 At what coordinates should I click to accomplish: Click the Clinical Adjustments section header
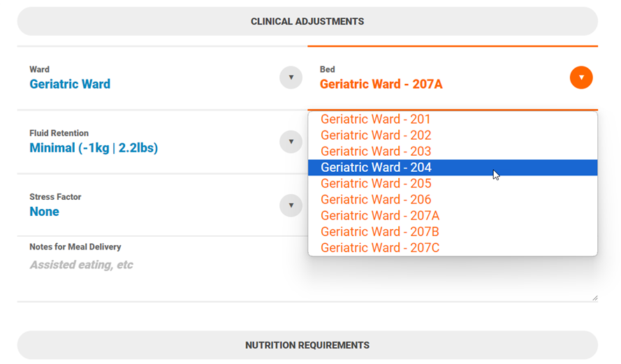point(307,22)
